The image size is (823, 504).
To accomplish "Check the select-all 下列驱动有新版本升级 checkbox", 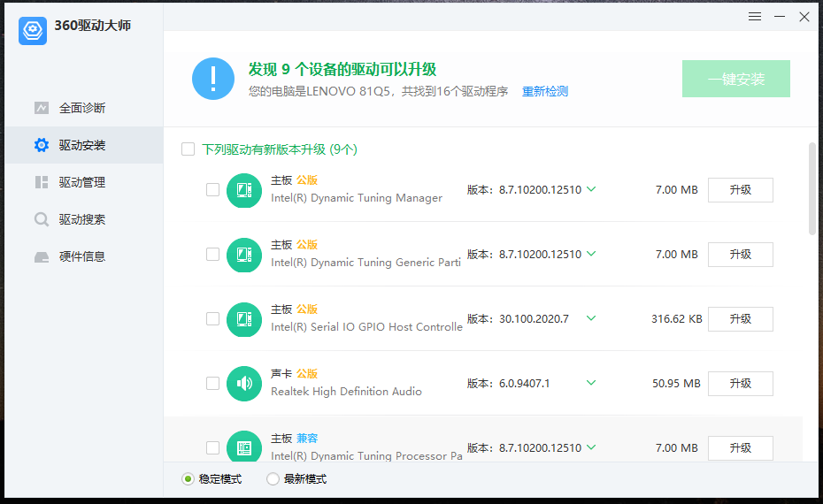I will pyautogui.click(x=188, y=149).
